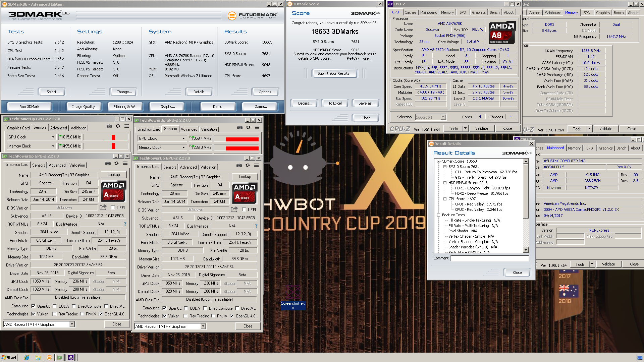
Task: Click camera icon in right GPU-Z Graphics Card window
Action: pos(239,165)
